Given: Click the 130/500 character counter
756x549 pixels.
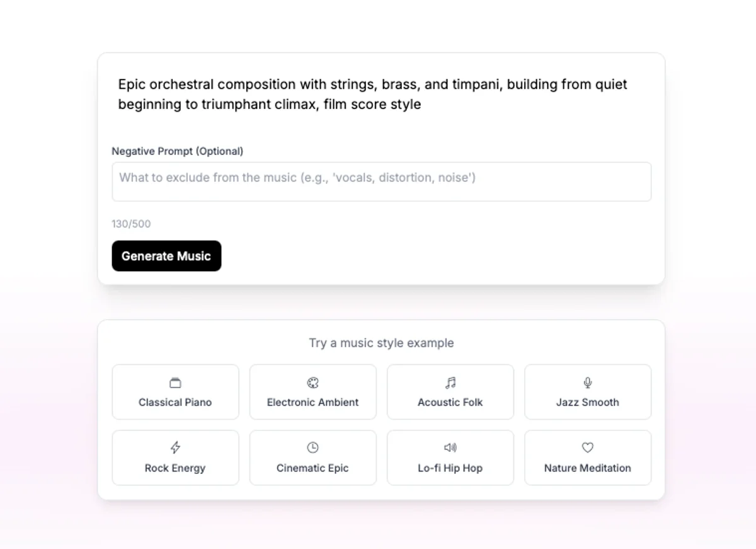Looking at the screenshot, I should click(x=131, y=224).
